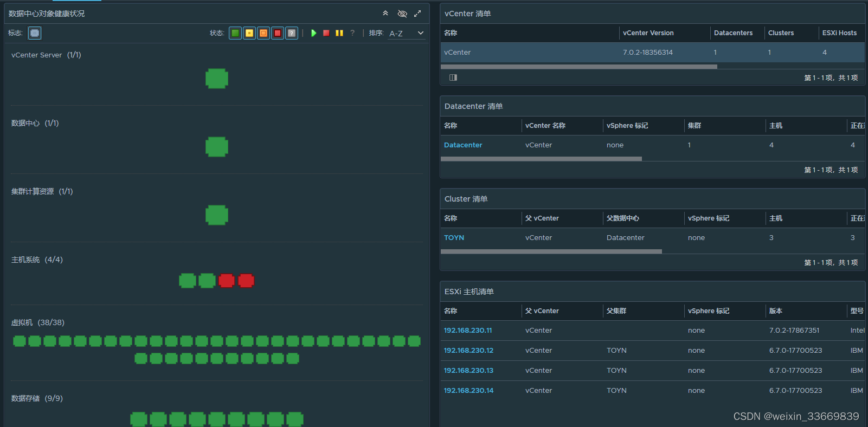Viewport: 868px width, 427px height.
Task: Open column chooser in vCenter 清单
Action: click(x=453, y=77)
